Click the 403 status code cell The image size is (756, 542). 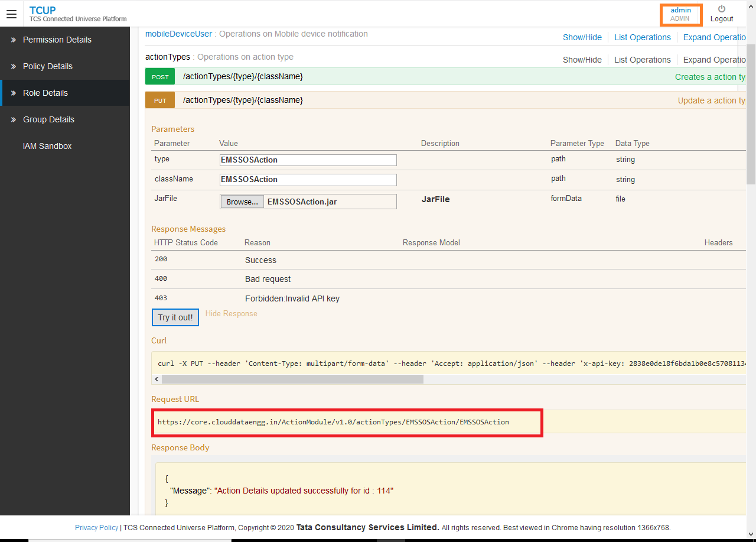point(161,298)
